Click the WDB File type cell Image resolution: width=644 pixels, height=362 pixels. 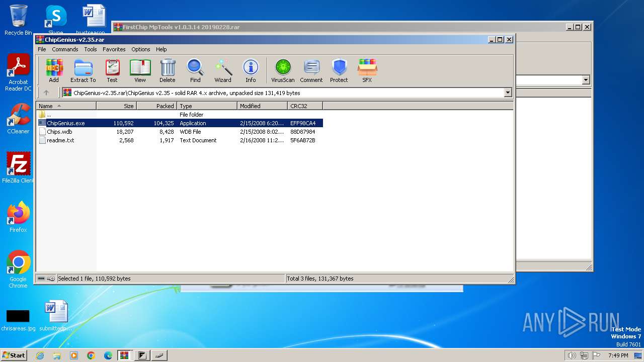pyautogui.click(x=190, y=132)
